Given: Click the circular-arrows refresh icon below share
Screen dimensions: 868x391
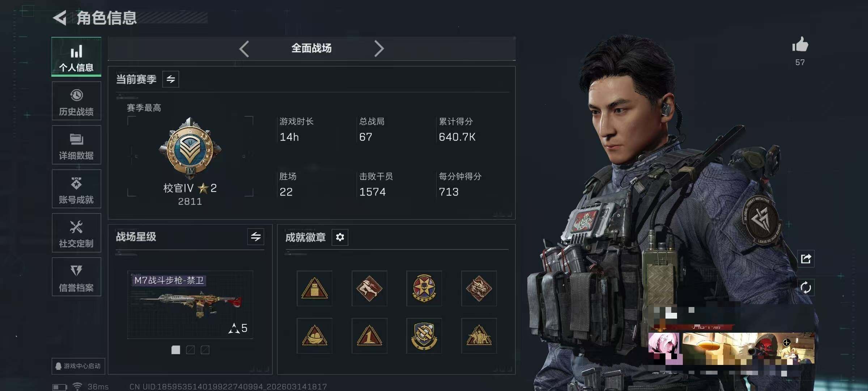Looking at the screenshot, I should tap(806, 288).
